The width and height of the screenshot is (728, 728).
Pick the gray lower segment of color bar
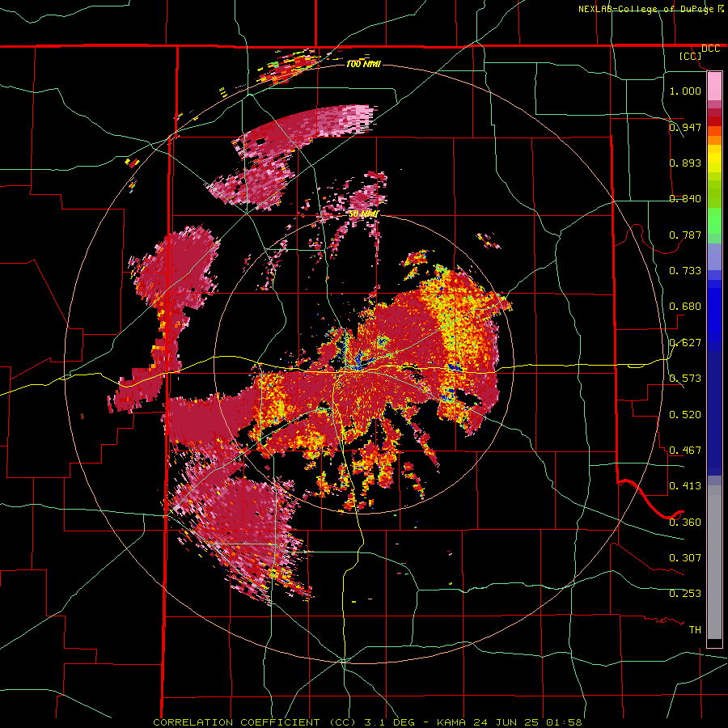[x=714, y=562]
